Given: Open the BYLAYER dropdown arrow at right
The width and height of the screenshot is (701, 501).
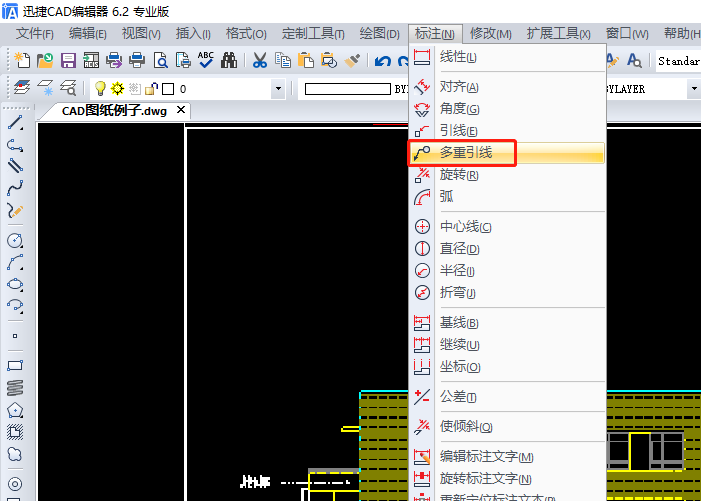Looking at the screenshot, I should click(693, 89).
